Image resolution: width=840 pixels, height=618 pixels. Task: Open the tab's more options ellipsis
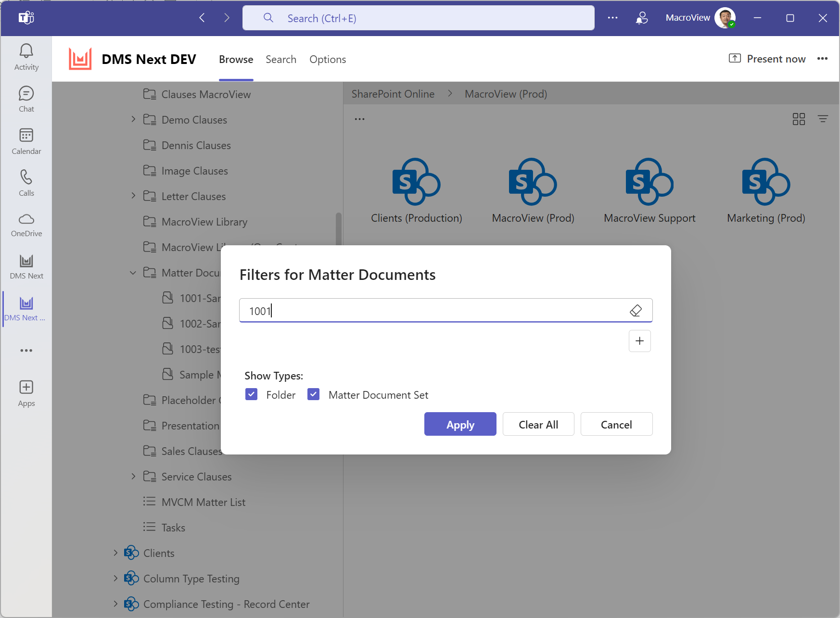[x=822, y=59]
